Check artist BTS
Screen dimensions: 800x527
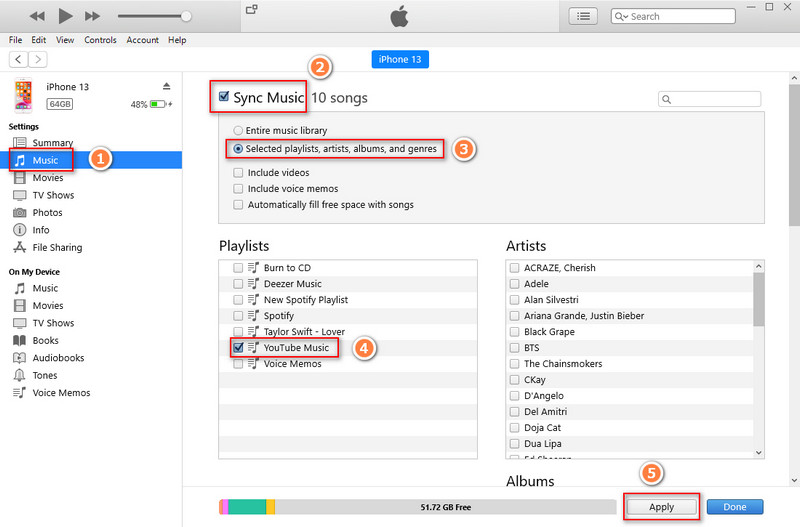[514, 348]
